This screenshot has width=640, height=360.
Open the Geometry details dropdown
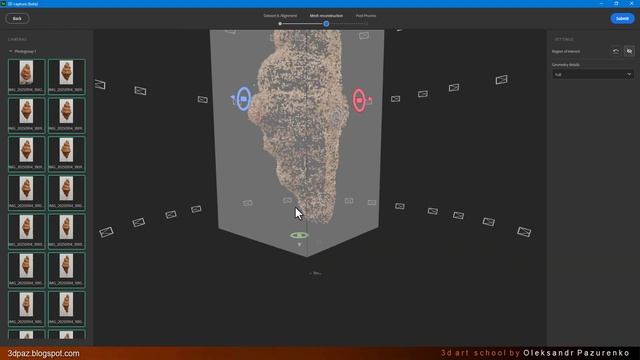(592, 75)
